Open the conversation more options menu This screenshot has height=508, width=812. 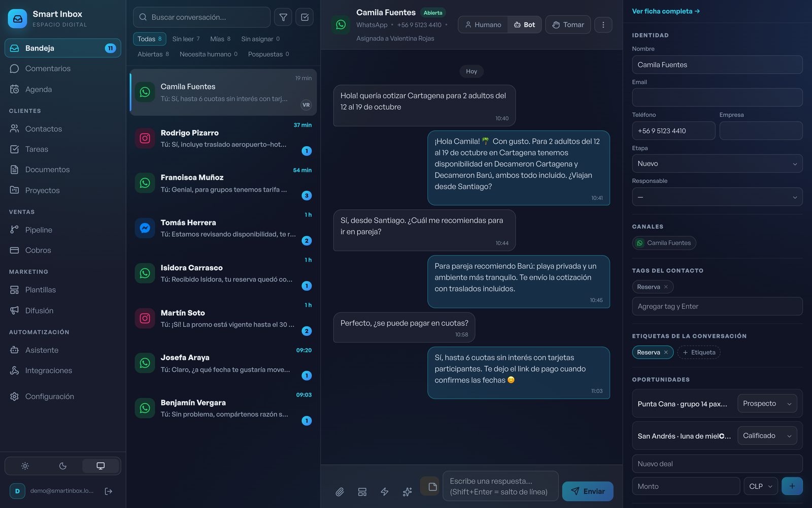pyautogui.click(x=603, y=24)
